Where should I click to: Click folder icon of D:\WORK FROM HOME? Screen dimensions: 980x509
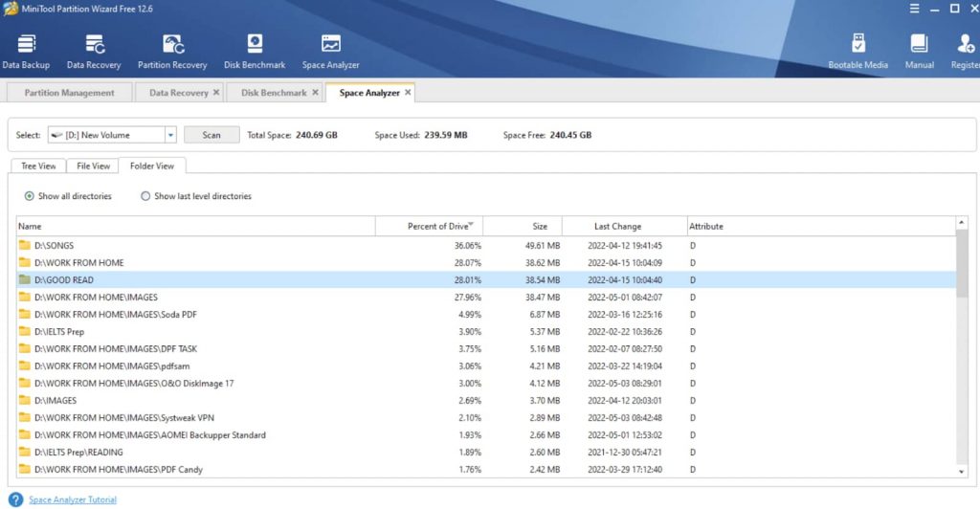(24, 262)
